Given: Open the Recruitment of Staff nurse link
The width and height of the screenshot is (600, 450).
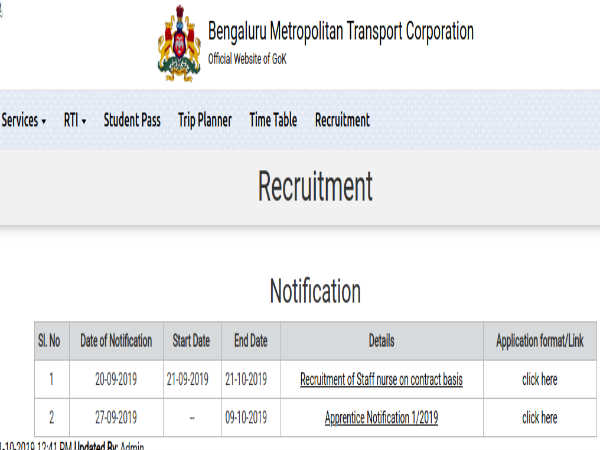Looking at the screenshot, I should 381,380.
